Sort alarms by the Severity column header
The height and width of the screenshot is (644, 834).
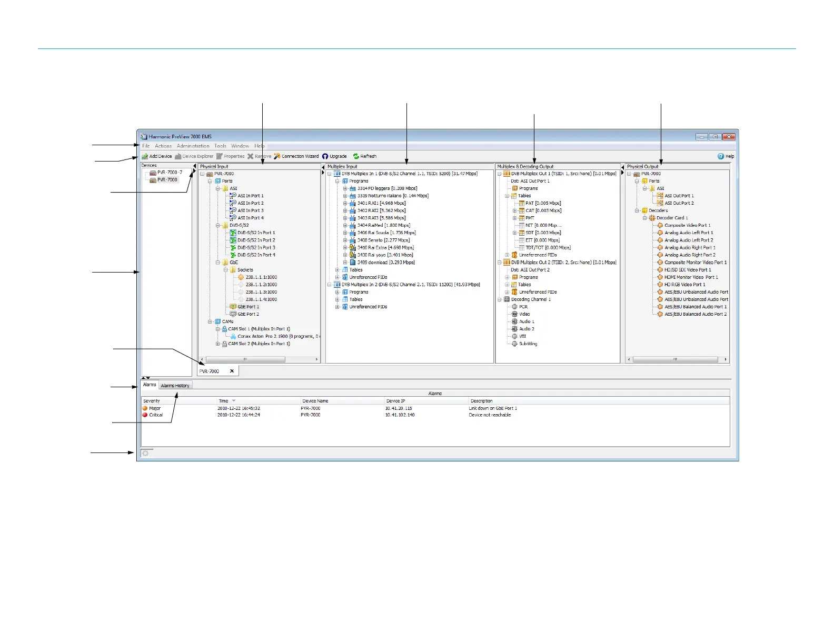[152, 401]
